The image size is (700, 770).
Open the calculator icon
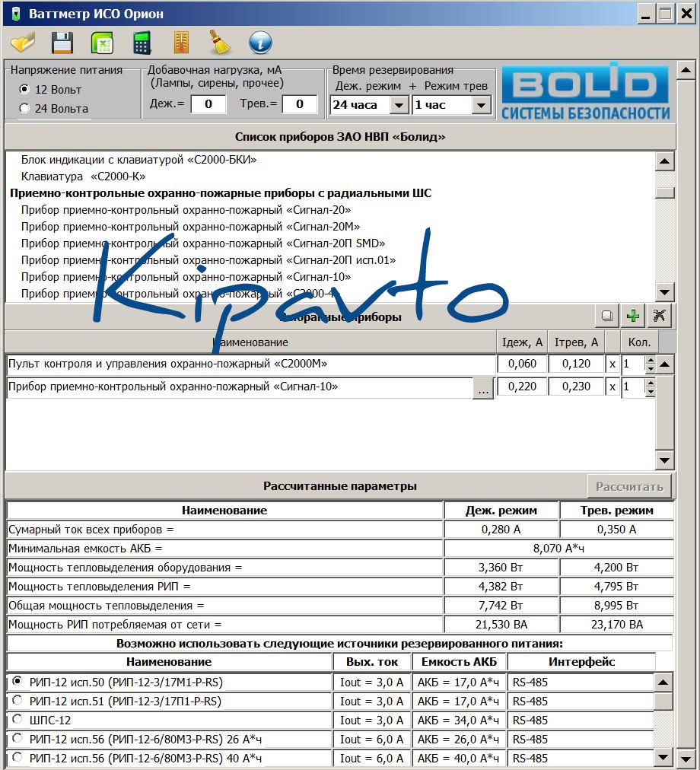(142, 43)
